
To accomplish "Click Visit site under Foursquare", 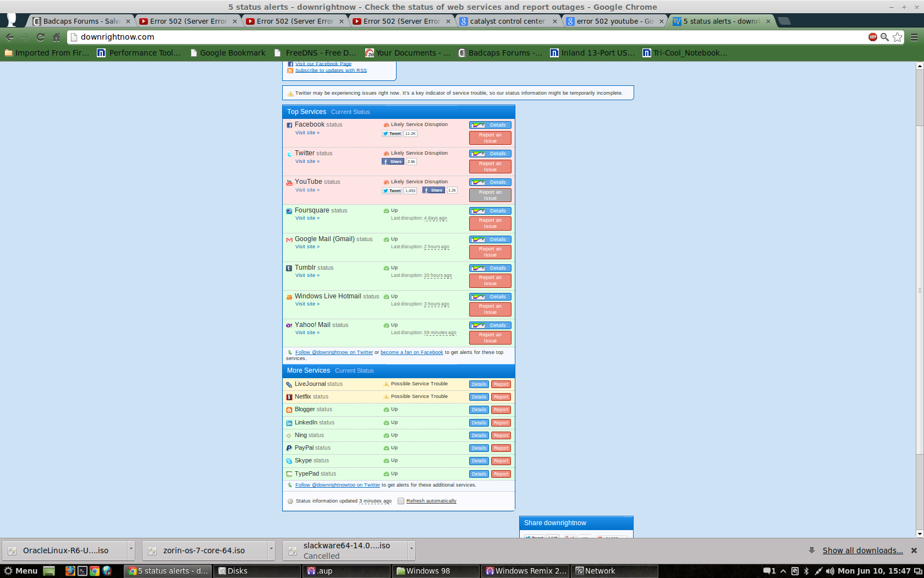I will pos(307,218).
